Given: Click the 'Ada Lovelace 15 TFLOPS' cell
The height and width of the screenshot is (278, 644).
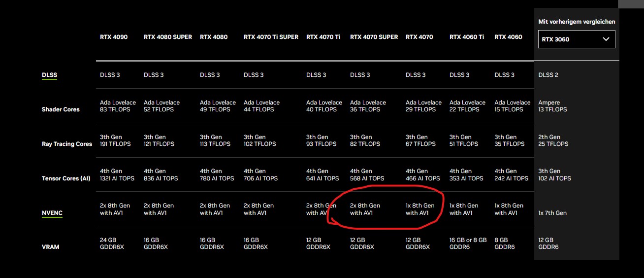Looking at the screenshot, I should coord(513,106).
